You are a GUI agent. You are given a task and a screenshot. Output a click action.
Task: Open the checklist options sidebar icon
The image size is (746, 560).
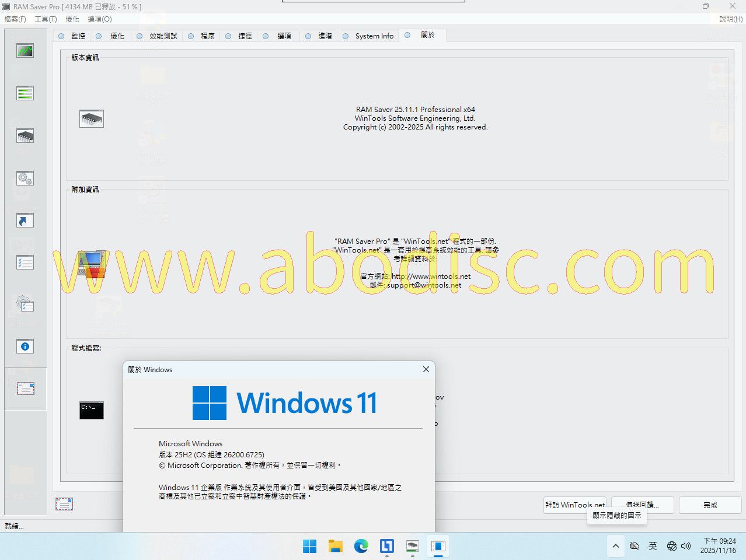[x=25, y=263]
